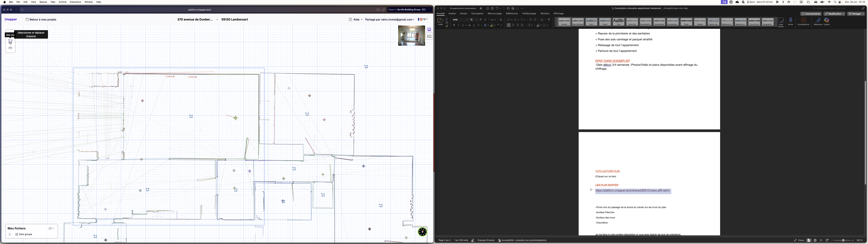Start Dicter voice dictation
868x244 pixels.
(x=791, y=21)
